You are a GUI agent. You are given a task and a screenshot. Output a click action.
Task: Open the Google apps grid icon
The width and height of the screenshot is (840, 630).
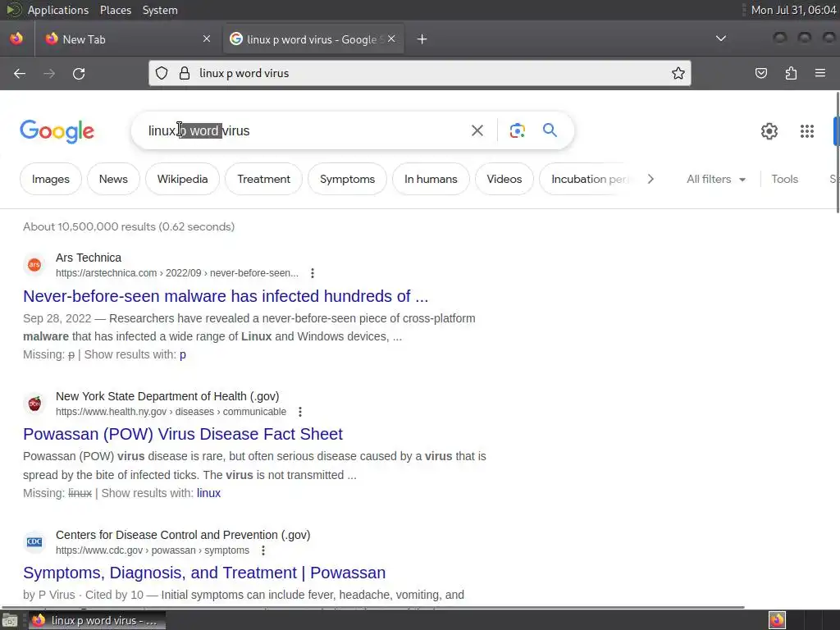pos(807,131)
